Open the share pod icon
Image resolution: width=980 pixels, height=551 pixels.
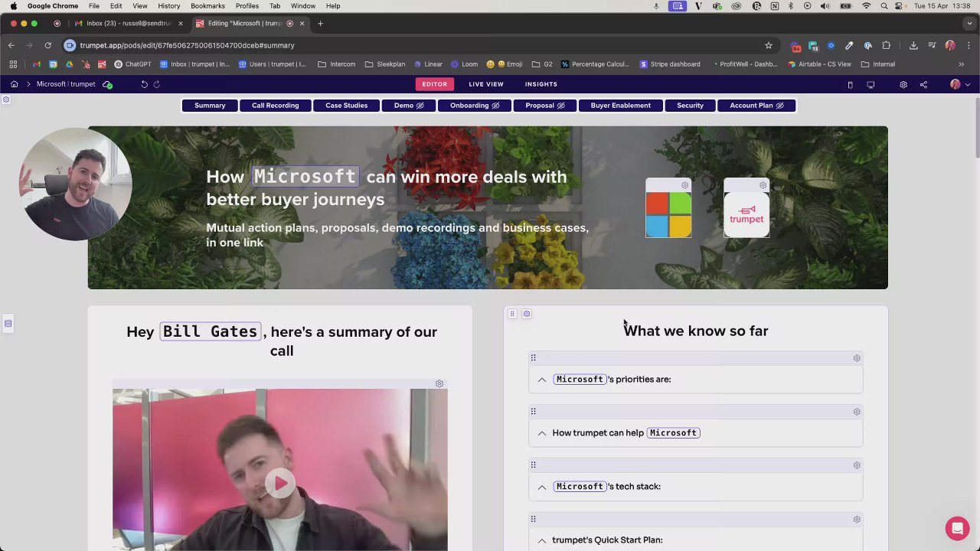923,84
